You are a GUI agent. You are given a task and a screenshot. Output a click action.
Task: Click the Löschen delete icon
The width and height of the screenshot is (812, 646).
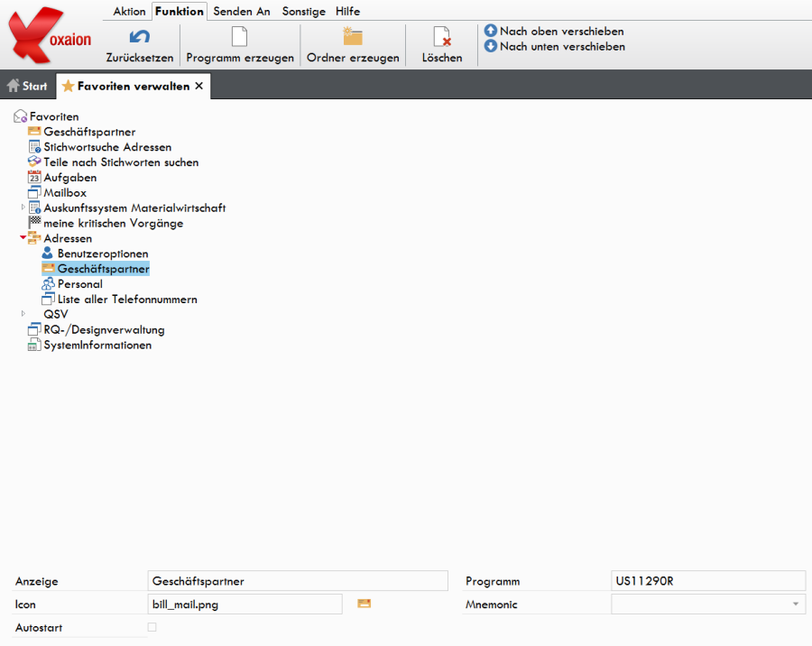[x=442, y=37]
